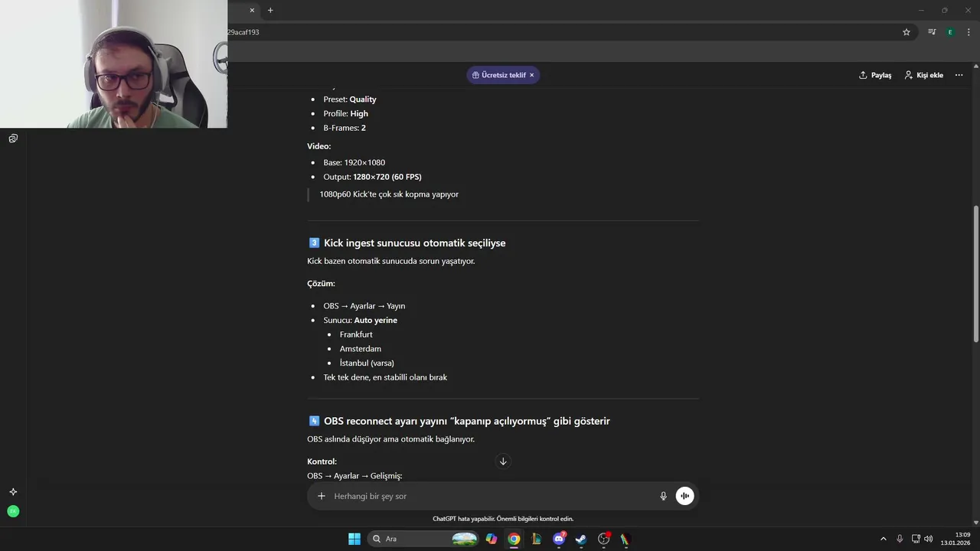980x551 pixels.
Task: Open the last colorful taskbar app icon
Action: (x=626, y=539)
